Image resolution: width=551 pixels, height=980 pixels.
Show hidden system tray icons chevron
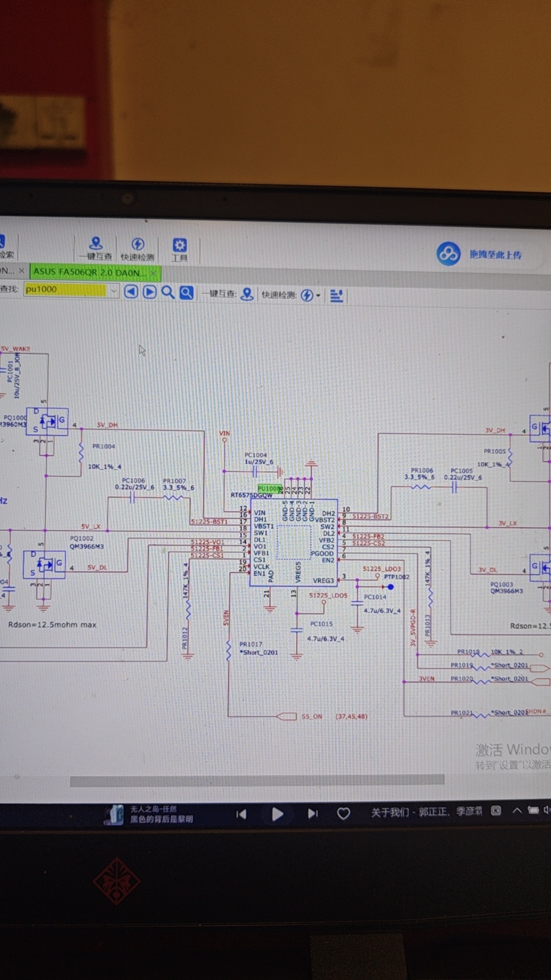pyautogui.click(x=517, y=810)
